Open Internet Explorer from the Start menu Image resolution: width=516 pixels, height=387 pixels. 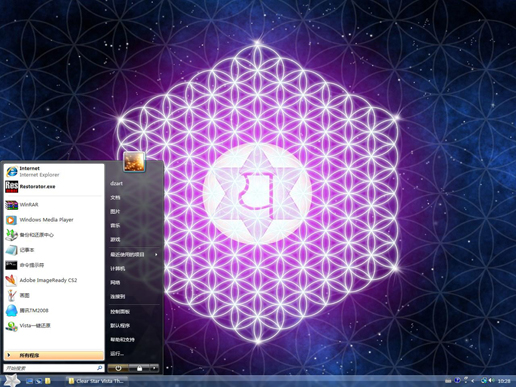(54, 172)
